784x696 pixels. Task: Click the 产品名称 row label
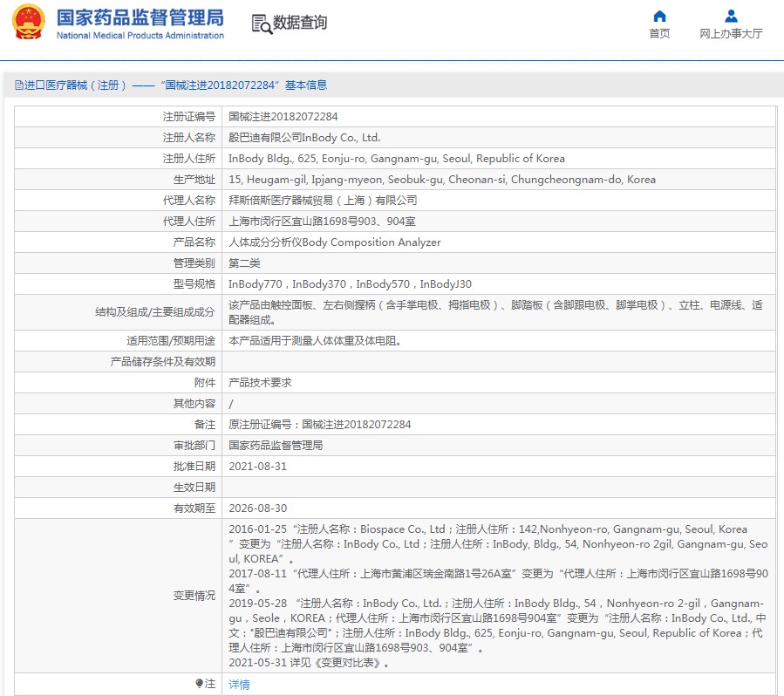click(194, 242)
